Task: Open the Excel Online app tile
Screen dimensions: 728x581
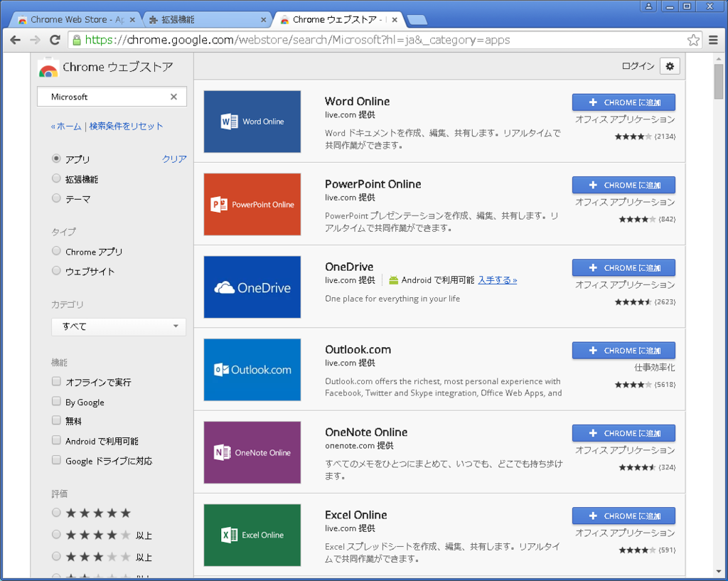Action: click(x=252, y=535)
